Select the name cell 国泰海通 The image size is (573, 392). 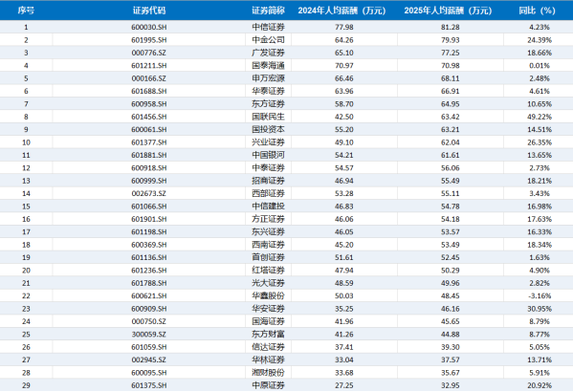click(x=268, y=65)
